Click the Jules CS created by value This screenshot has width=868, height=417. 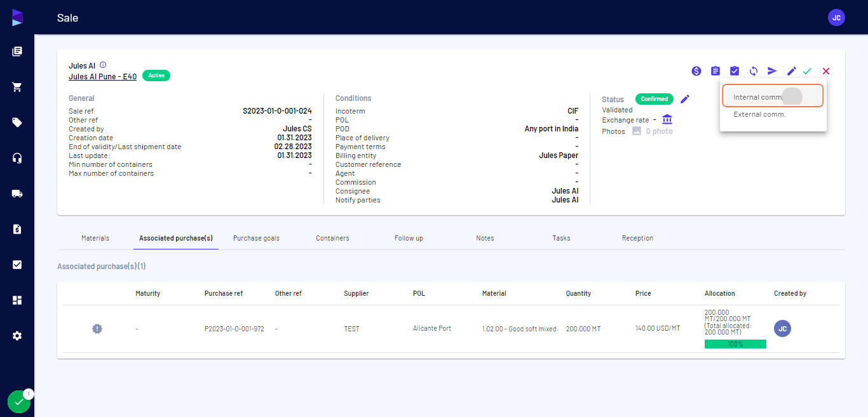[297, 129]
